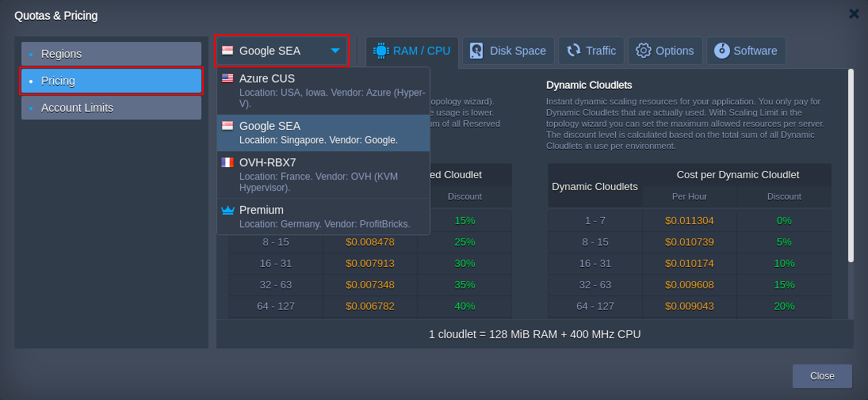Expand the Google SEA region dropdown arrow
The image size is (868, 400).
[x=335, y=51]
